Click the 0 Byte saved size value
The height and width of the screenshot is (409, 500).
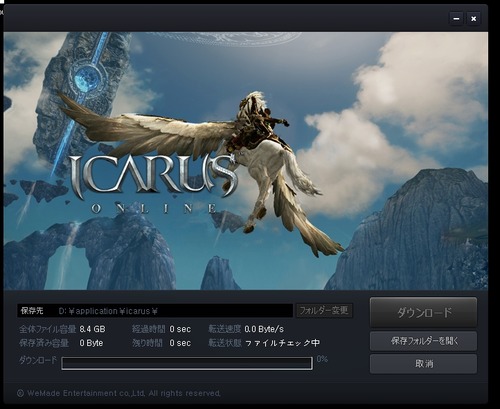pos(91,343)
